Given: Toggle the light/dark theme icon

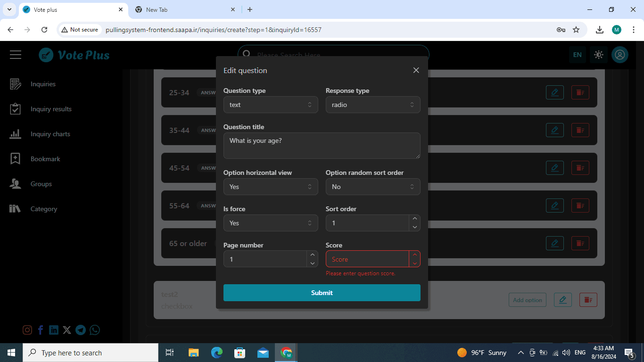Looking at the screenshot, I should [598, 55].
